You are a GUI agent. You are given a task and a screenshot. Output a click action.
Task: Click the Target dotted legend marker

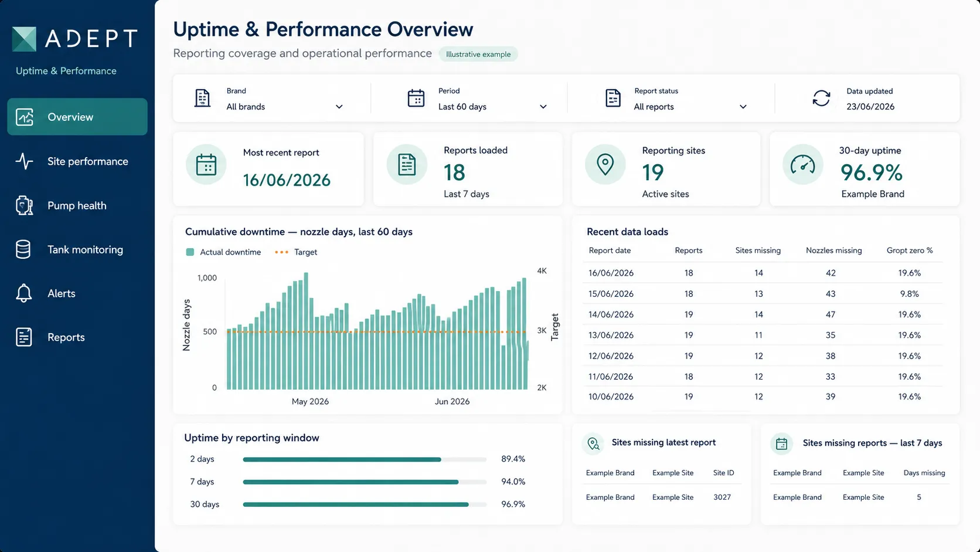(x=281, y=252)
